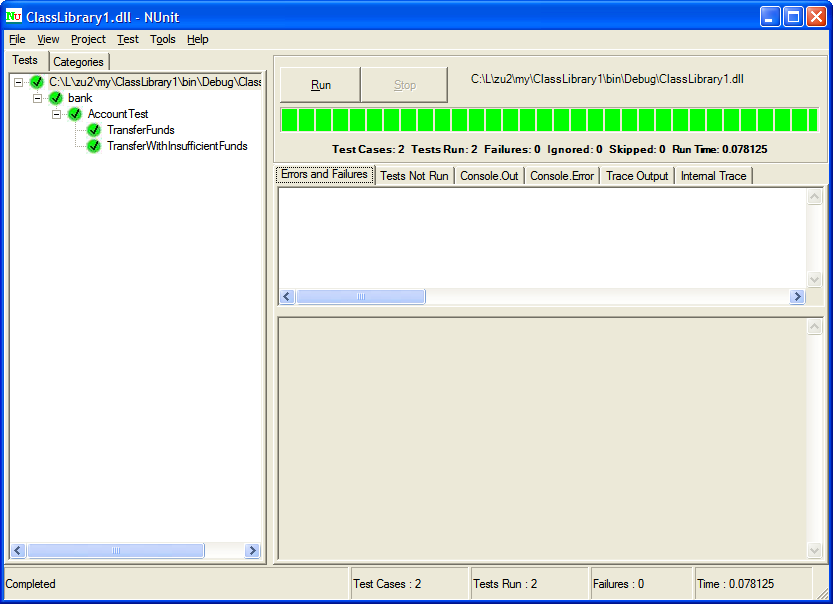Open the Test menu

coord(128,39)
